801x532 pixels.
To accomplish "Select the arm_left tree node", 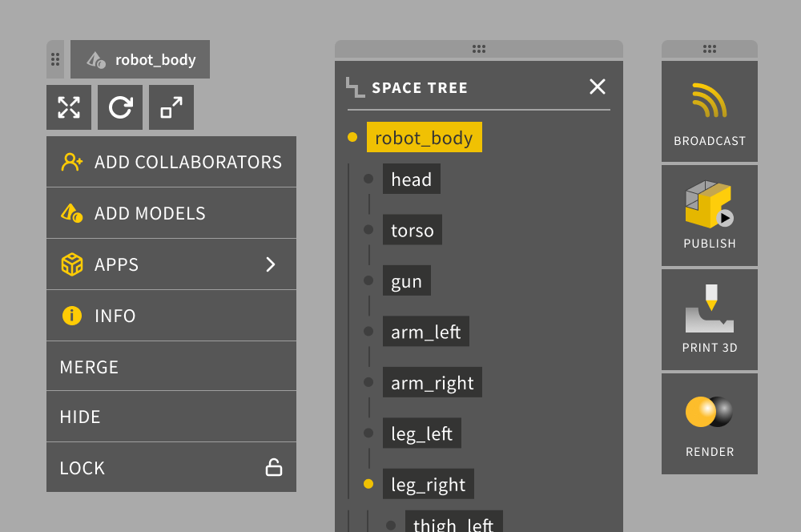I will (426, 331).
